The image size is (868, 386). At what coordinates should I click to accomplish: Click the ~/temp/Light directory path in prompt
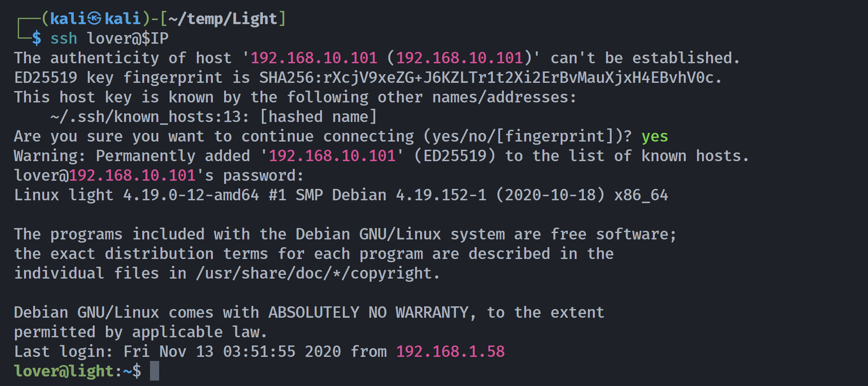223,19
